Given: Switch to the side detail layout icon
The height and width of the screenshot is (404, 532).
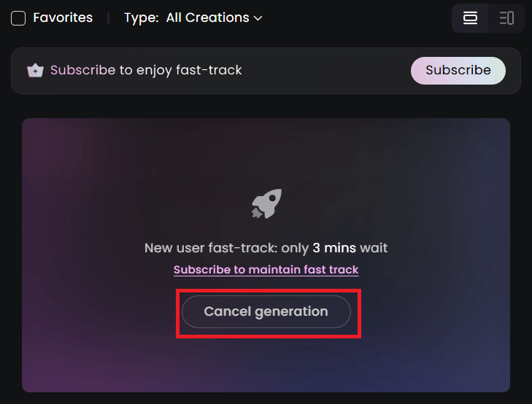Looking at the screenshot, I should click(506, 18).
